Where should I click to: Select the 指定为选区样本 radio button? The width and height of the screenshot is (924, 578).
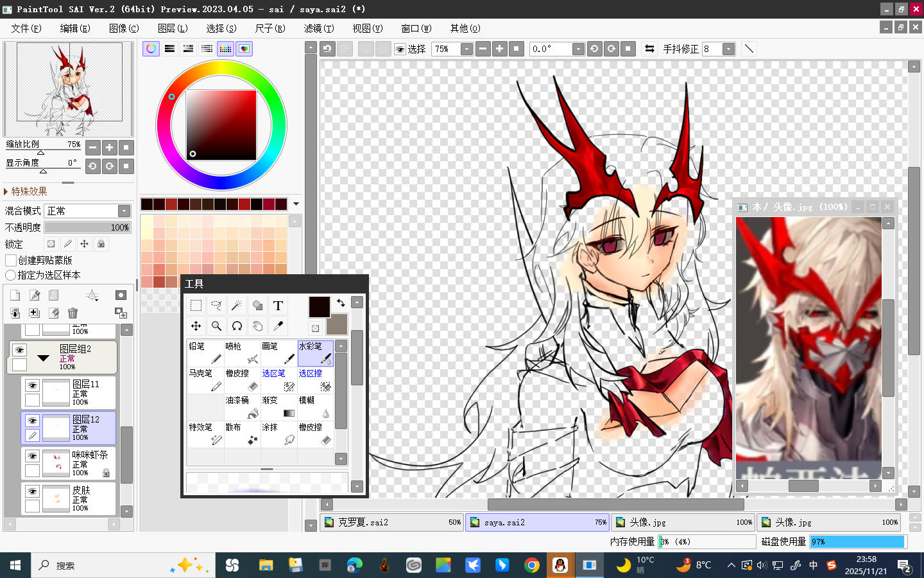11,275
